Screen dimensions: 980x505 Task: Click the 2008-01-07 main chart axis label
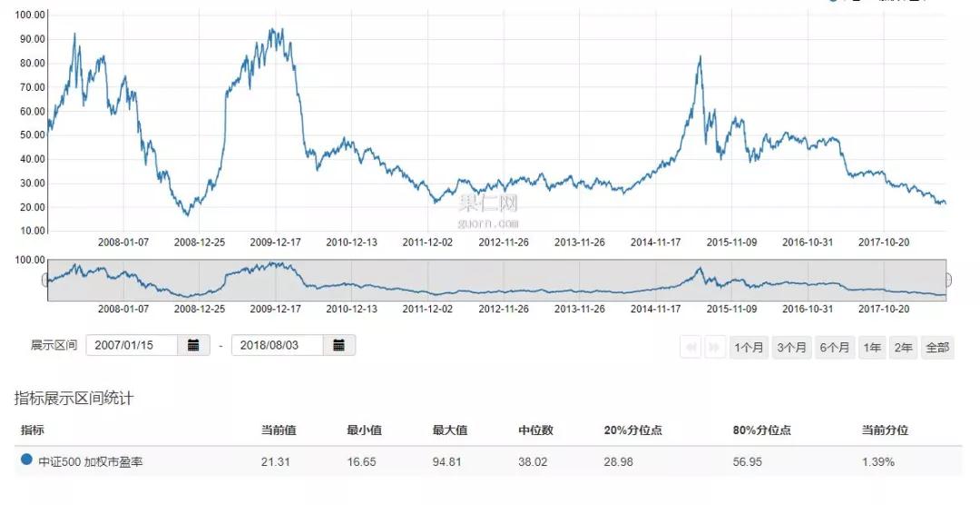pyautogui.click(x=123, y=243)
